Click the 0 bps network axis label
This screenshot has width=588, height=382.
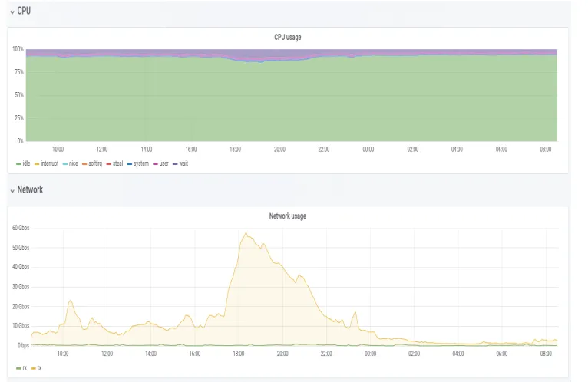click(x=23, y=346)
